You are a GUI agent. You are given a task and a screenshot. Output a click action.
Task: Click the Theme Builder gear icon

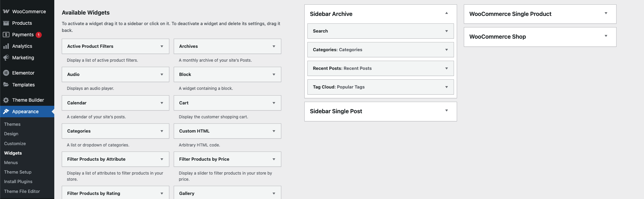(6, 100)
